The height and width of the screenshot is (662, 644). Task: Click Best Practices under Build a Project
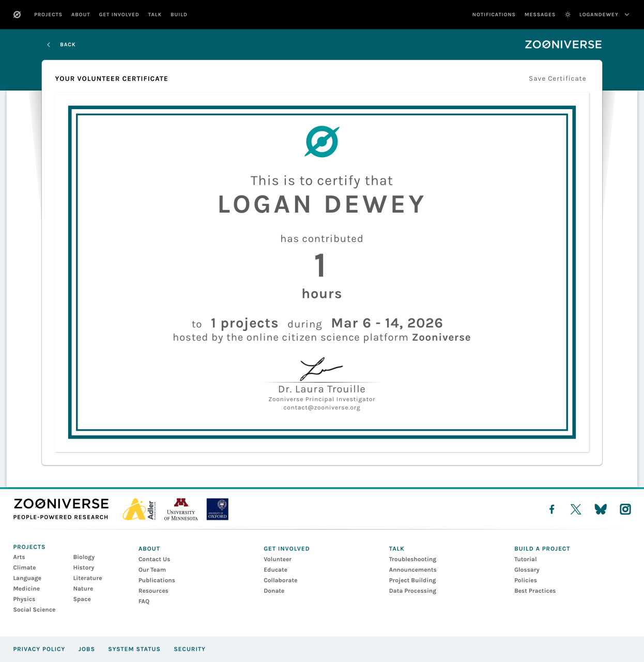(535, 591)
